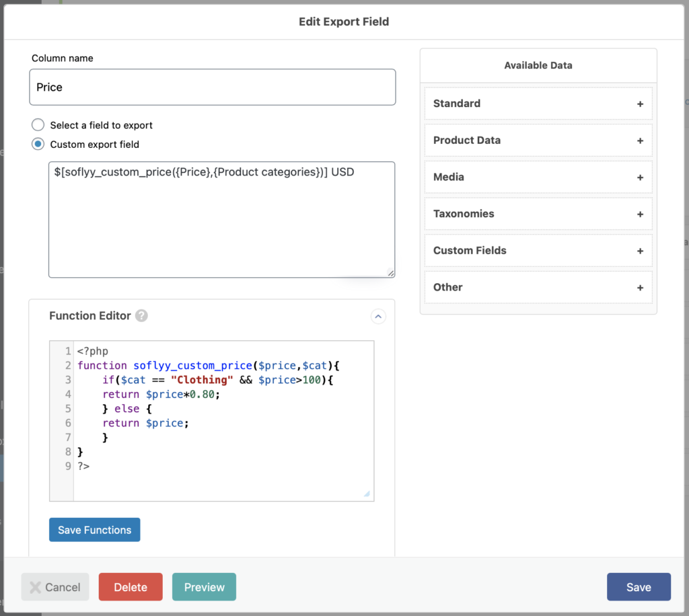Open the Preview of the export field

click(204, 587)
